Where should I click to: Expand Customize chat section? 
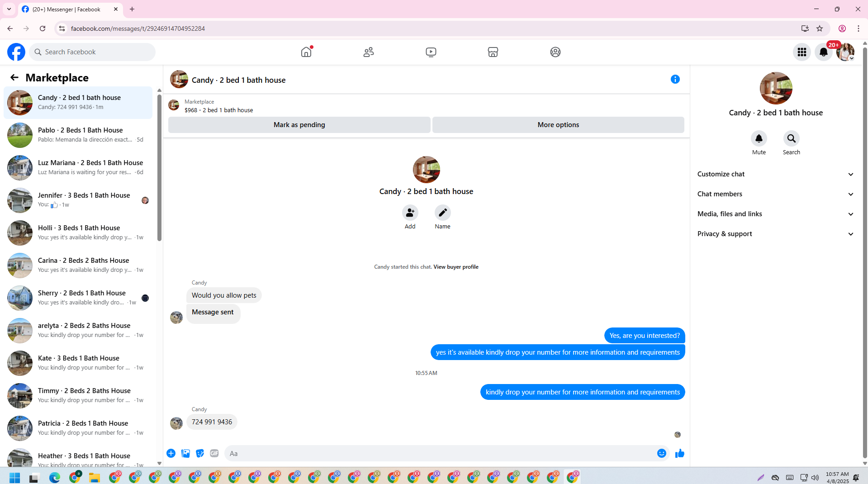tap(776, 174)
